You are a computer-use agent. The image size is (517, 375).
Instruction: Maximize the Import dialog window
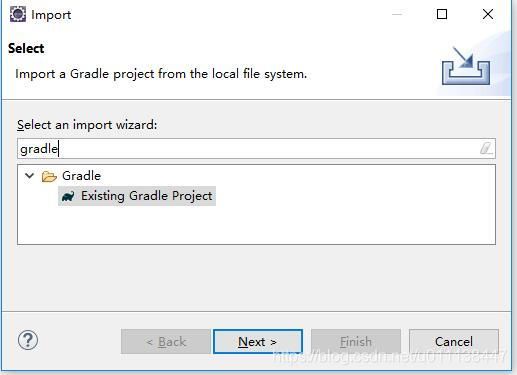(x=442, y=14)
